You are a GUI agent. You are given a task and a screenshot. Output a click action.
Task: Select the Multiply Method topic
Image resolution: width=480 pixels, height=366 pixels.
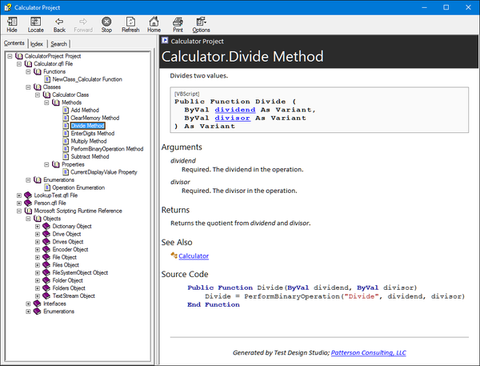(89, 141)
